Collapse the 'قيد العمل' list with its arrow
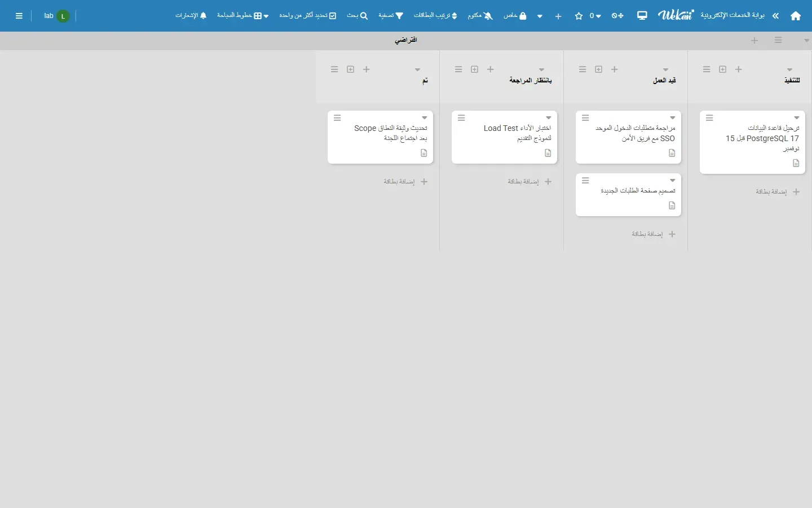This screenshot has width=812, height=508. (x=666, y=70)
